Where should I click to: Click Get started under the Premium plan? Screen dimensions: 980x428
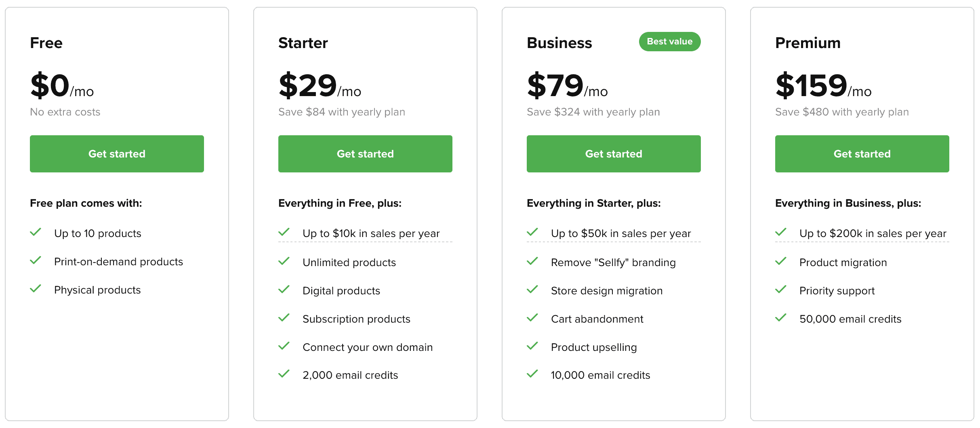coord(861,153)
